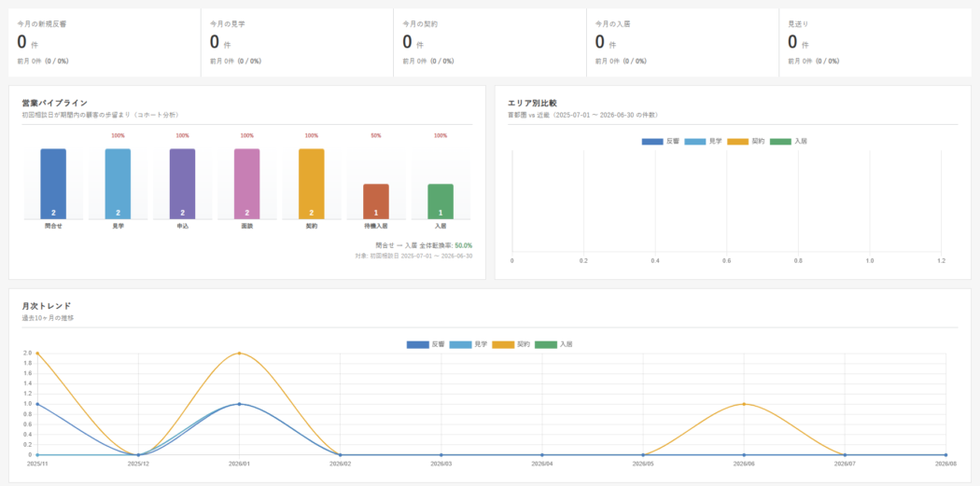
Task: Select the light-blue 見学 pipeline bar
Action: coord(118,184)
